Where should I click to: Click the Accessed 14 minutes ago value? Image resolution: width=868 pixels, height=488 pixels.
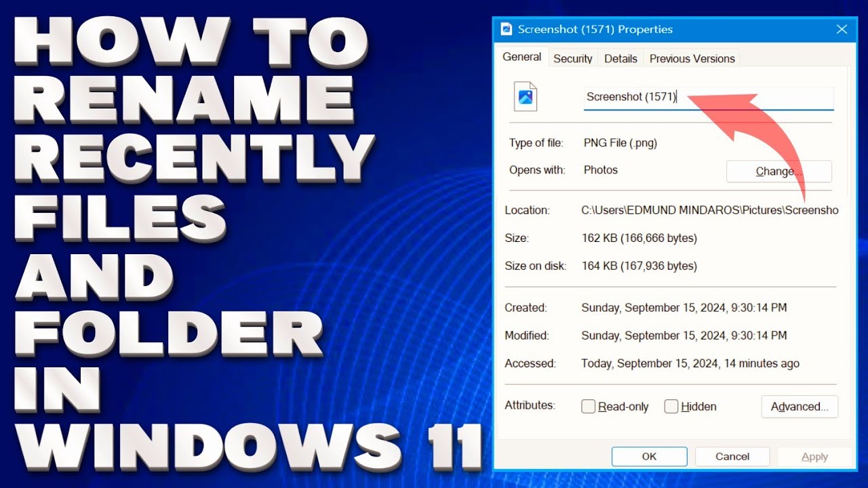[x=690, y=363]
